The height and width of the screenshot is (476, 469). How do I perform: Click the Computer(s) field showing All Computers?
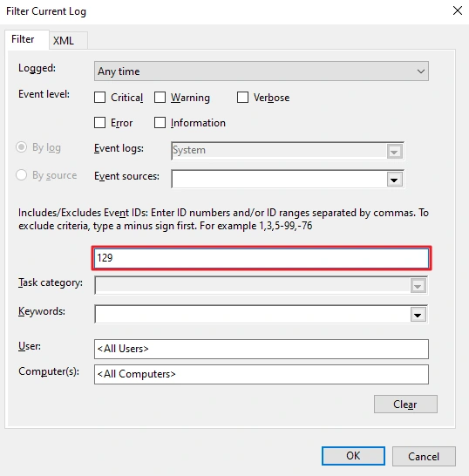(x=261, y=374)
